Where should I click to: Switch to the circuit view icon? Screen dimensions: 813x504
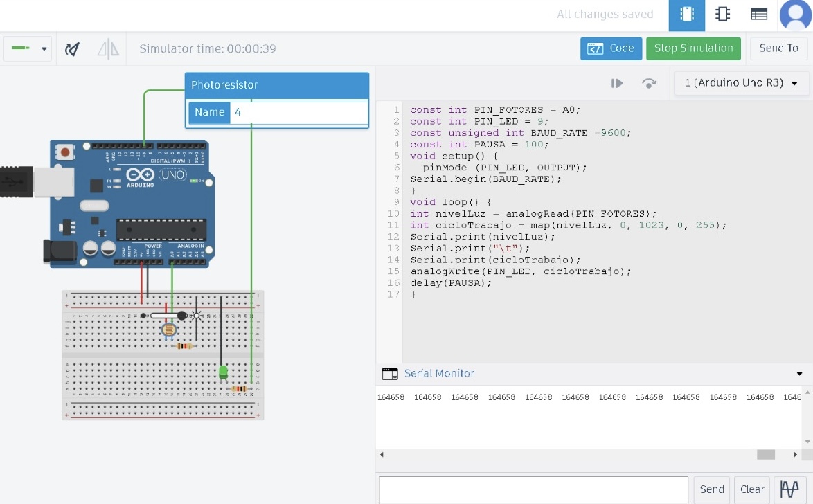[686, 15]
